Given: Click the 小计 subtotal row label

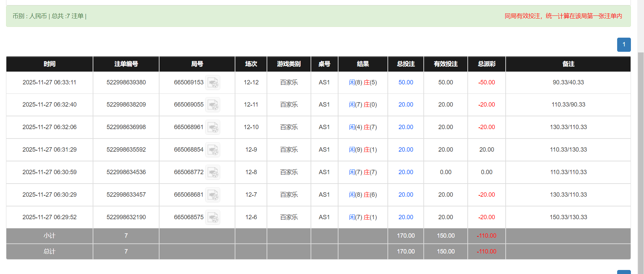Looking at the screenshot, I should [49, 236].
